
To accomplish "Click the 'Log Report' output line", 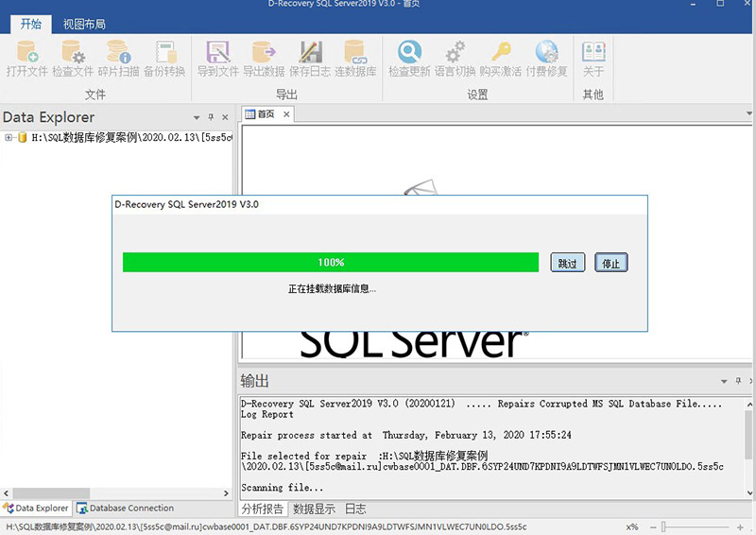I will (267, 414).
